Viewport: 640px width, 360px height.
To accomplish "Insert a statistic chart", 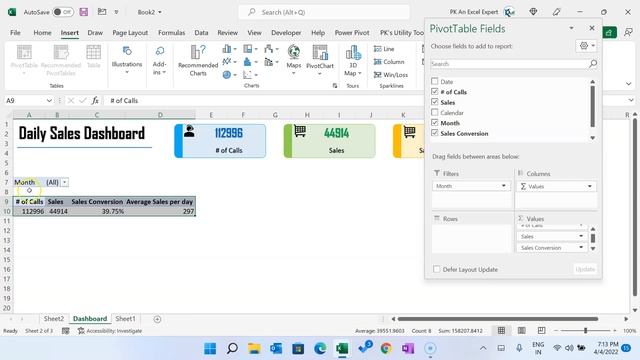I will click(x=250, y=62).
